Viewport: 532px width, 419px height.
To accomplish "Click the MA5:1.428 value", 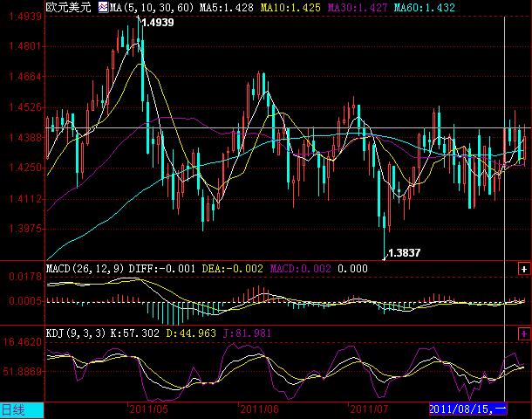I will [226, 8].
